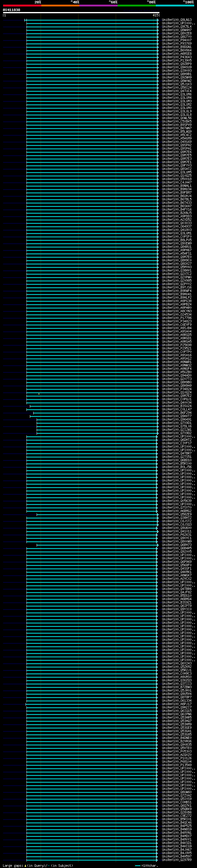Click the UniRef100_Q40034 label

coord(177,402)
